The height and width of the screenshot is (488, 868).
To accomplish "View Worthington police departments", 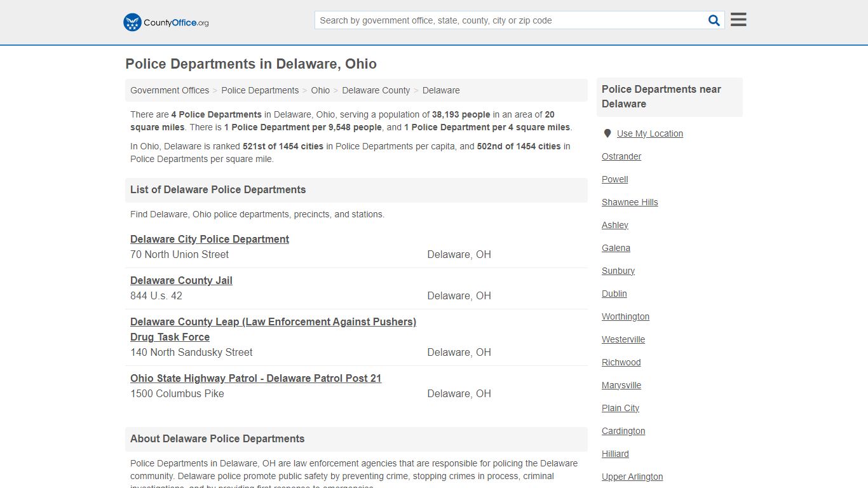I will (625, 316).
